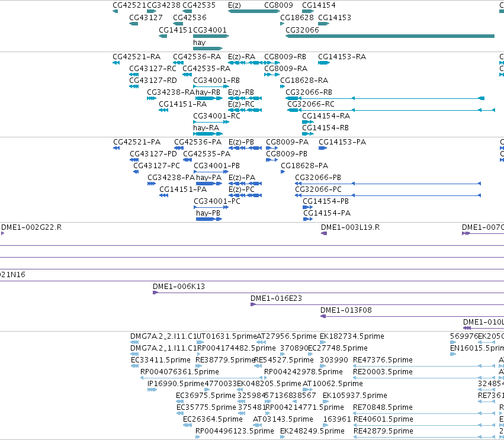Screen dimensions: 504x440
Task: Select BAC clone DME1-006K13
Action: click(x=179, y=287)
